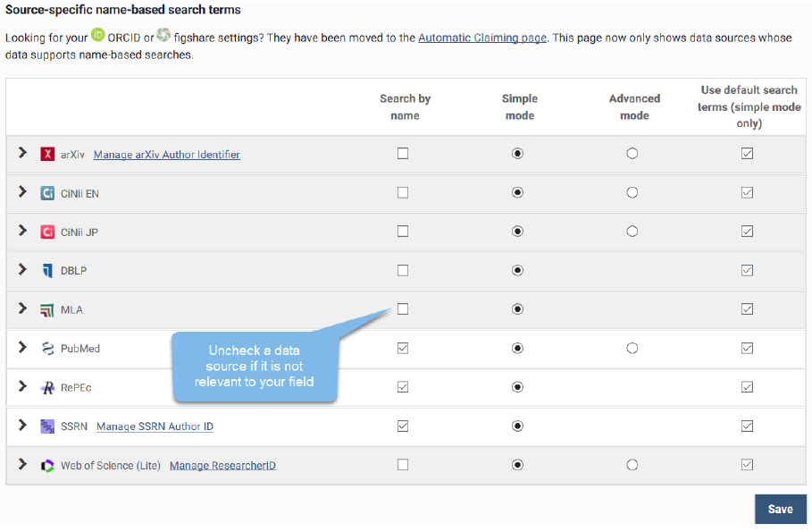Click the MLA source icon
The image size is (812, 532).
pos(47,309)
